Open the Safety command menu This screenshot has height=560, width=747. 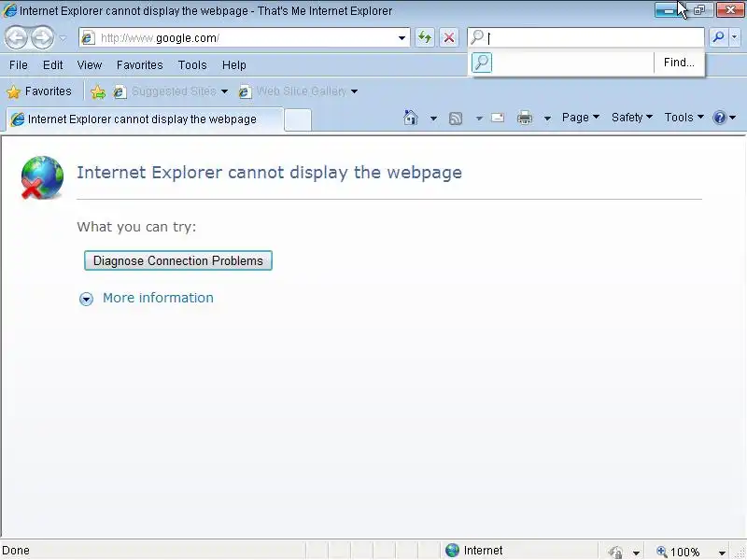(x=632, y=118)
